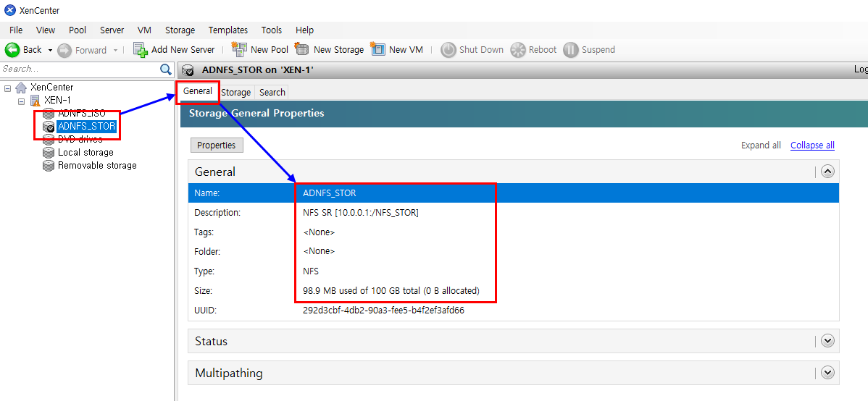Viewport: 868px width, 401px height.
Task: Click the Multipathing section header
Action: point(513,373)
